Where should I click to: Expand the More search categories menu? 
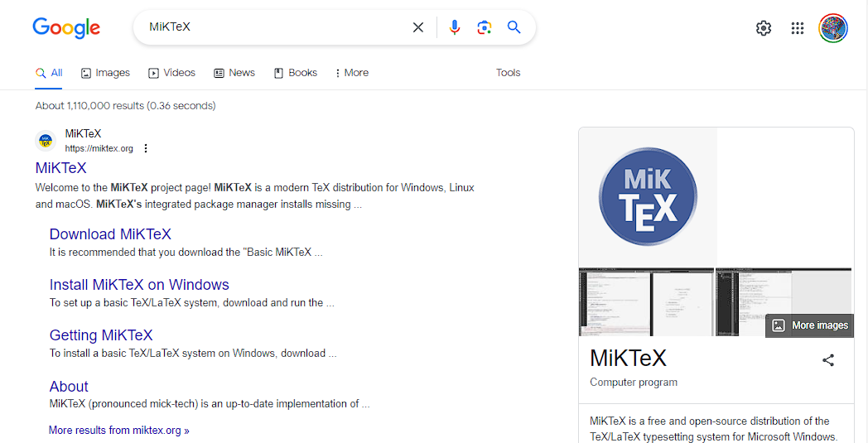(x=351, y=73)
